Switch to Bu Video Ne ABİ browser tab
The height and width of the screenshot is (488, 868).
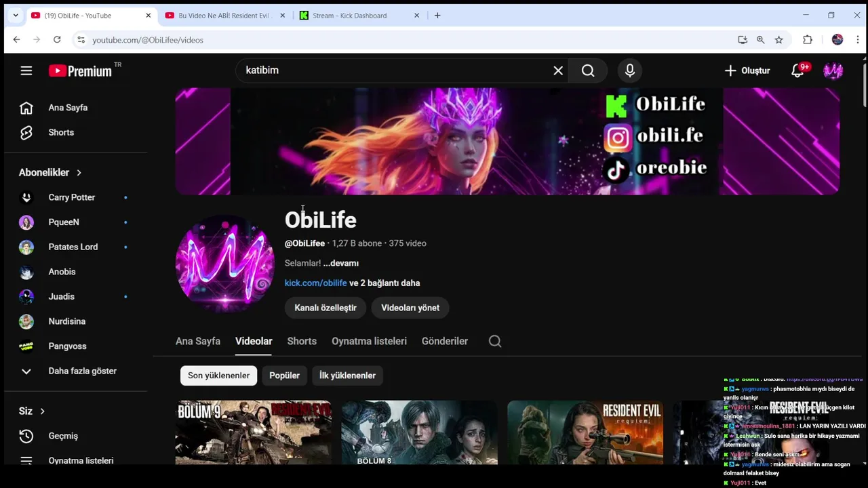pyautogui.click(x=224, y=16)
